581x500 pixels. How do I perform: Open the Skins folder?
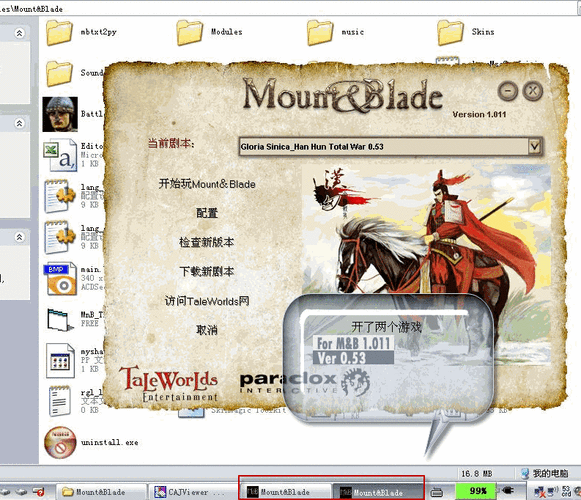click(451, 33)
